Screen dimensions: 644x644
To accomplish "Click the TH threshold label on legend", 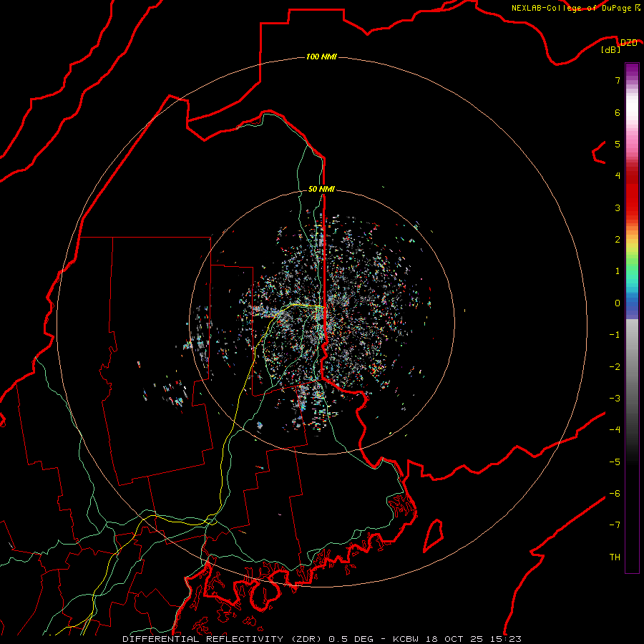I will (x=615, y=557).
